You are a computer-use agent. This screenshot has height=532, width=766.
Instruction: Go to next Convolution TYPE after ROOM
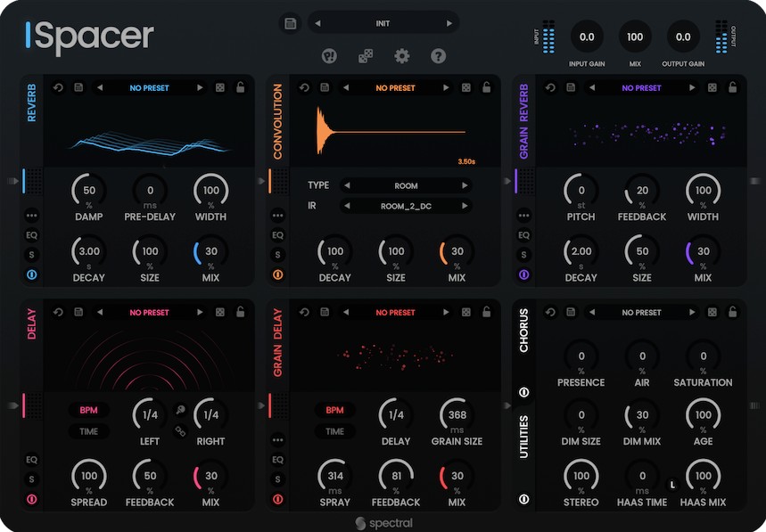pyautogui.click(x=465, y=185)
